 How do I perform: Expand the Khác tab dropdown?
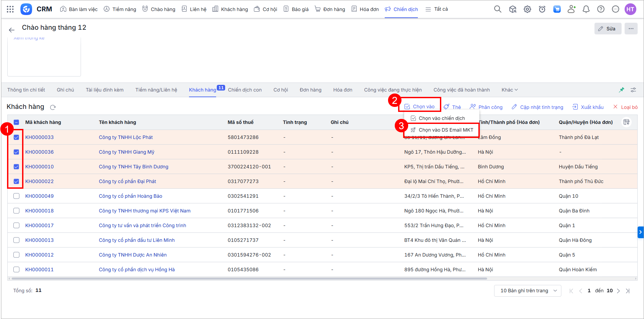pos(509,90)
